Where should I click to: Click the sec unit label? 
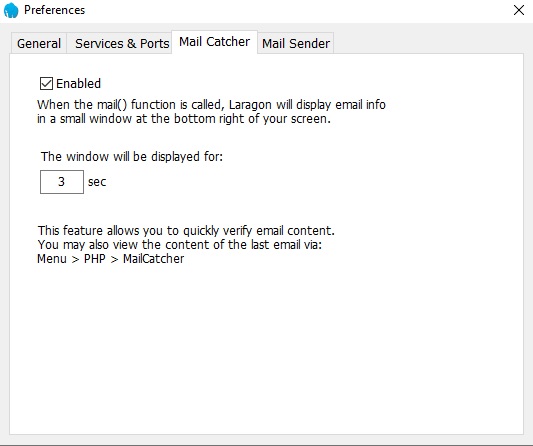point(97,182)
